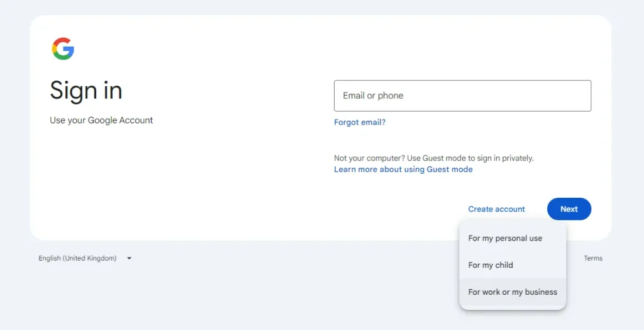This screenshot has width=644, height=330.
Task: Pick For work or my business
Action: click(x=513, y=292)
